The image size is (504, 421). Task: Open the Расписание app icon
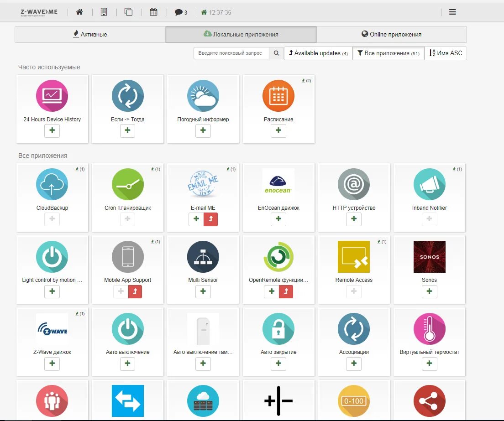coord(278,96)
